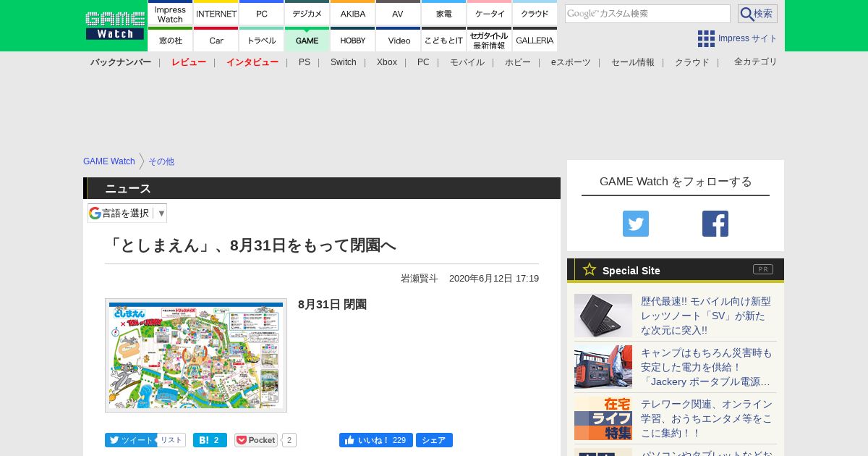
Task: Open the トラベル tab
Action: [x=262, y=39]
